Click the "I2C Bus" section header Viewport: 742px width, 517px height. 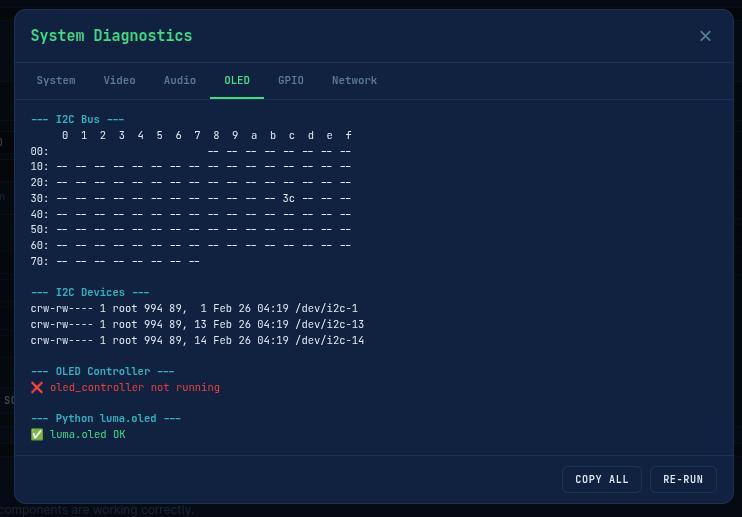pyautogui.click(x=78, y=119)
